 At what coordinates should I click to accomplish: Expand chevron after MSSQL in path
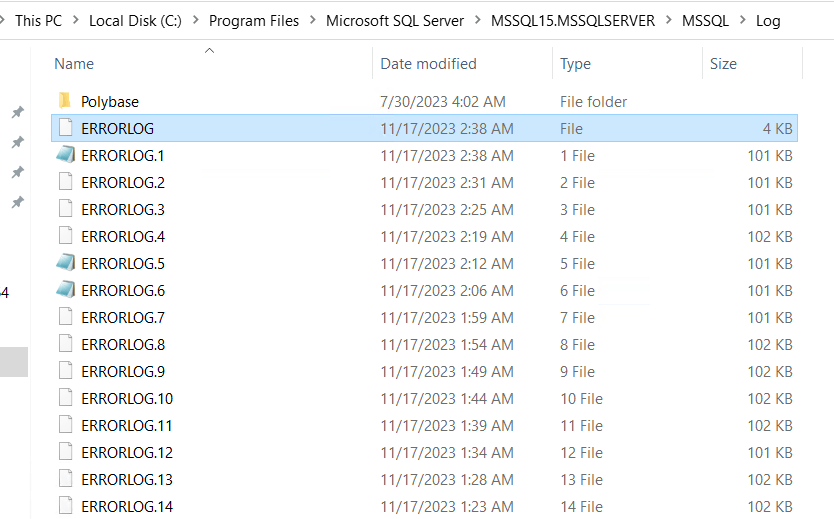point(743,21)
